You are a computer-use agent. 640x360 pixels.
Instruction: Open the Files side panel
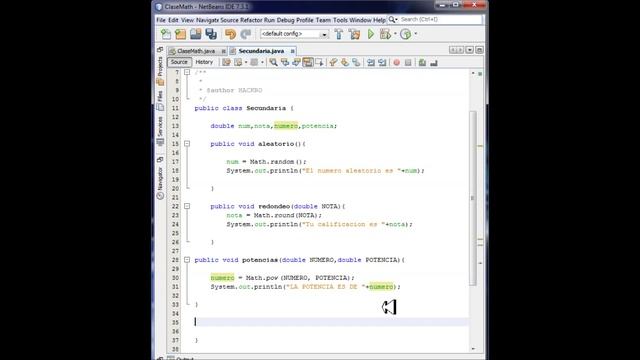point(160,100)
